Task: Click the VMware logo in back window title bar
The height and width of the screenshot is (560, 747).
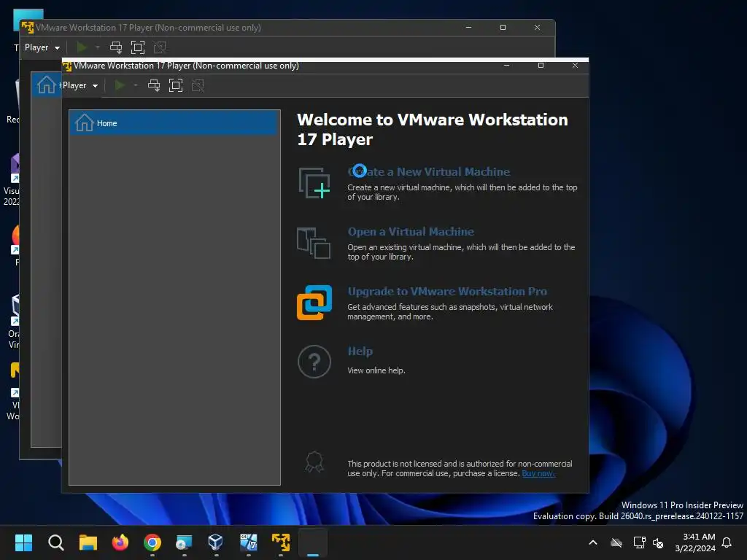Action: point(28,28)
